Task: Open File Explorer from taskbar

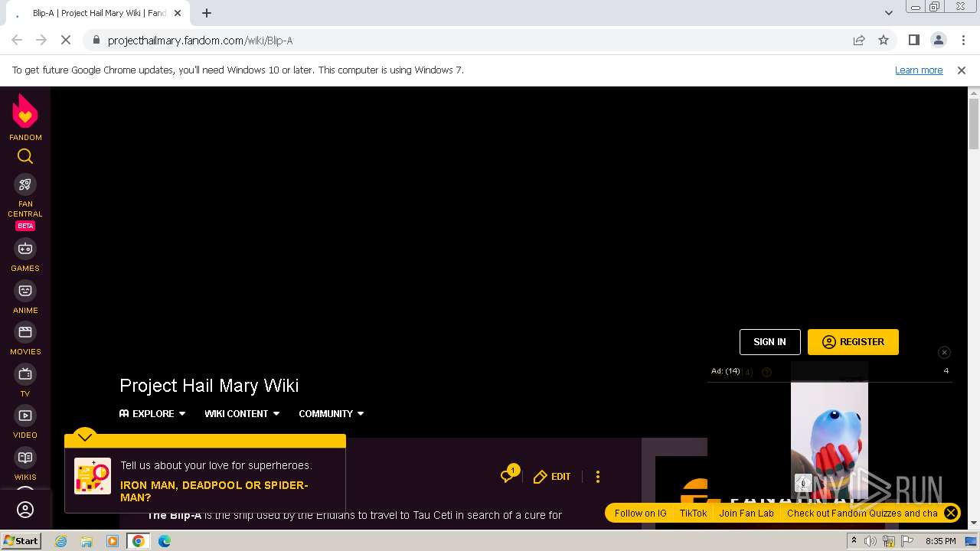Action: tap(87, 541)
